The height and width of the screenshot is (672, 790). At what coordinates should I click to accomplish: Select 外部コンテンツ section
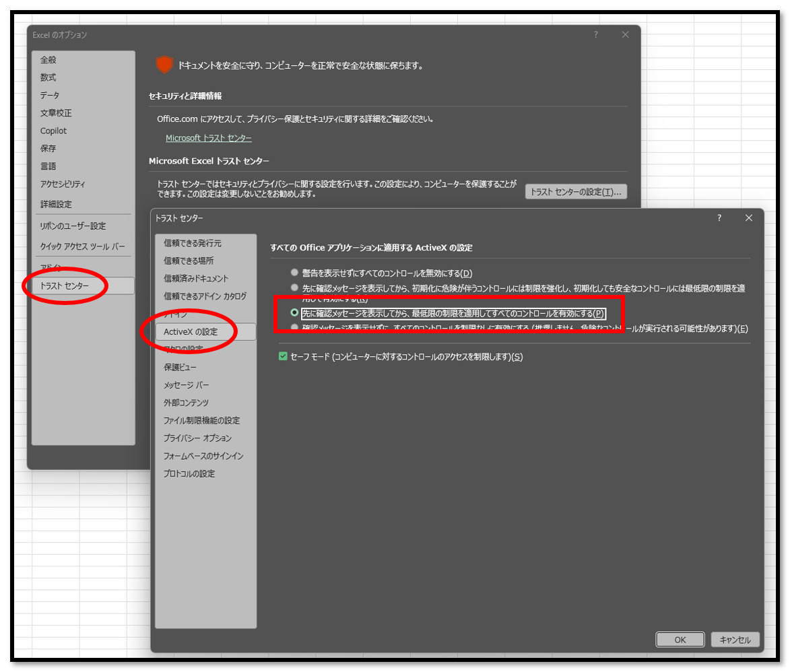click(x=186, y=403)
